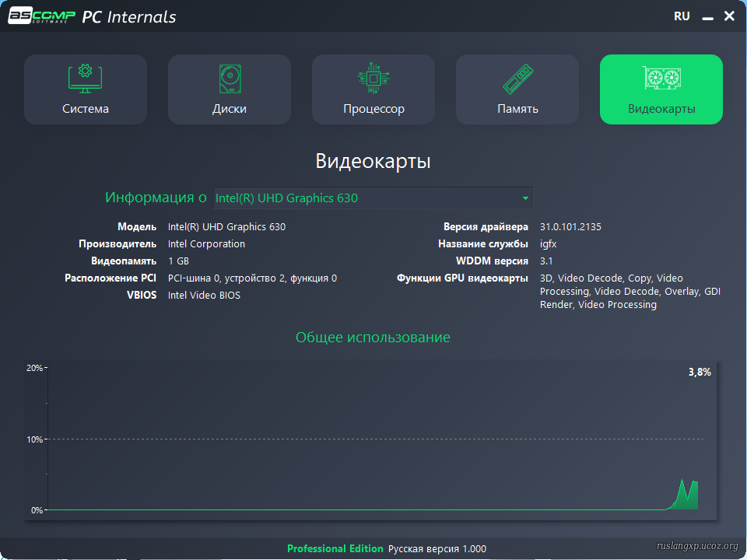The height and width of the screenshot is (560, 747).
Task: Open the Система tab via monitor-gear icon
Action: click(86, 79)
